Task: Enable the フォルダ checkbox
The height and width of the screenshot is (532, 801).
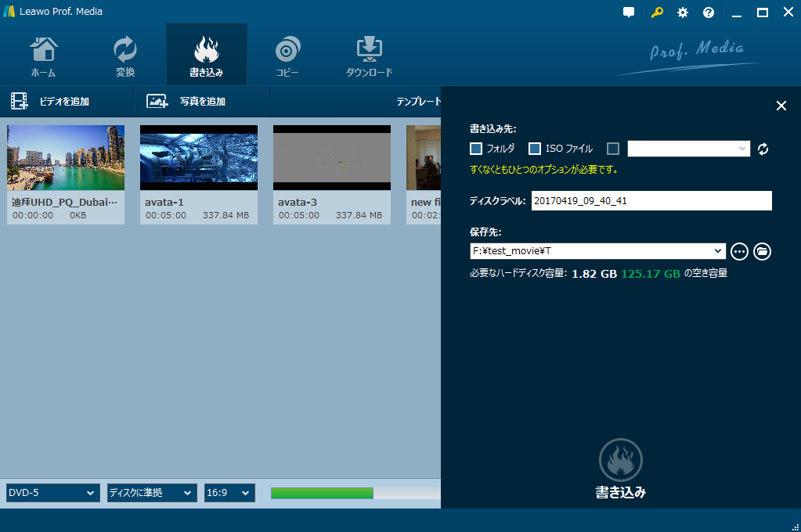Action: tap(476, 149)
